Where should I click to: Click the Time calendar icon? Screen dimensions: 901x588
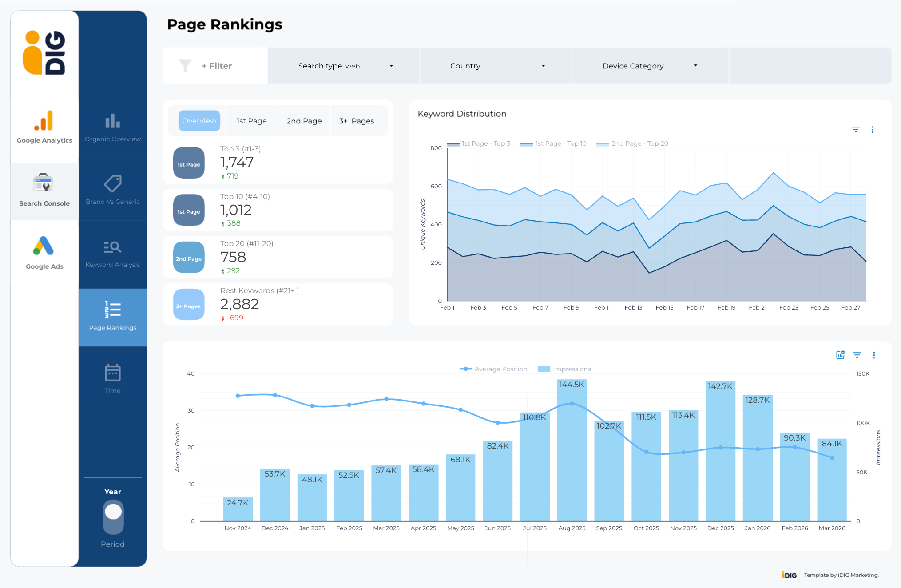click(x=112, y=373)
